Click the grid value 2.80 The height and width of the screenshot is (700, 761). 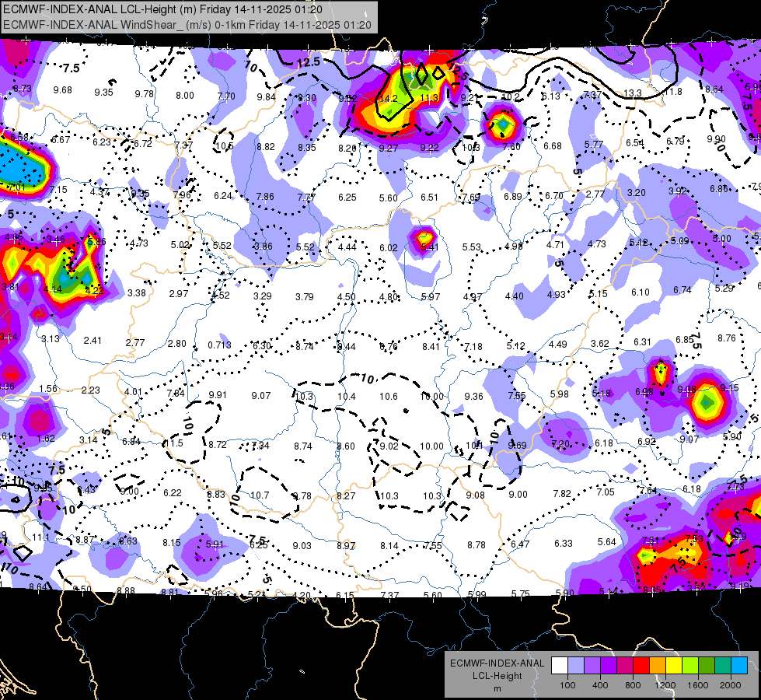coord(176,344)
